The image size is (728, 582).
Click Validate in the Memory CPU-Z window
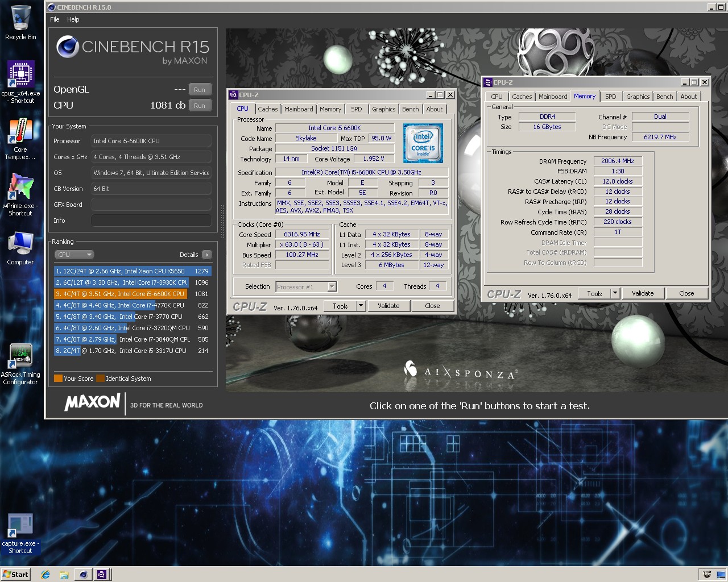pos(643,293)
